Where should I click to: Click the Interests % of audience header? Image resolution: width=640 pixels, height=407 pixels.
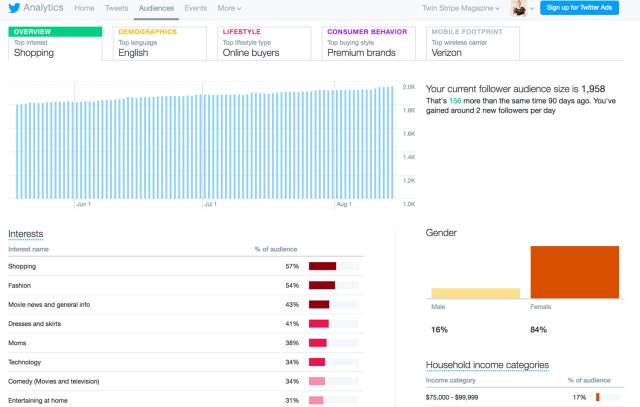click(276, 249)
